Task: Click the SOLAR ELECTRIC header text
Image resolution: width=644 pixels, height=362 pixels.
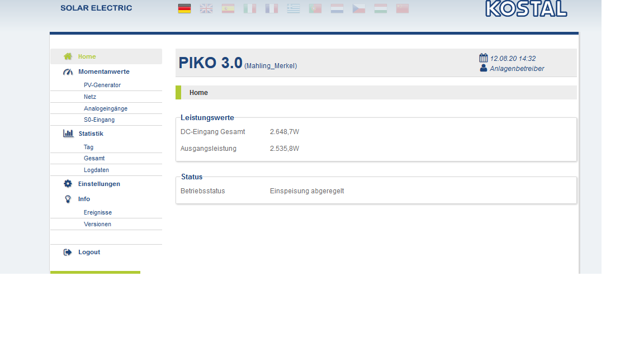Action: 96,8
